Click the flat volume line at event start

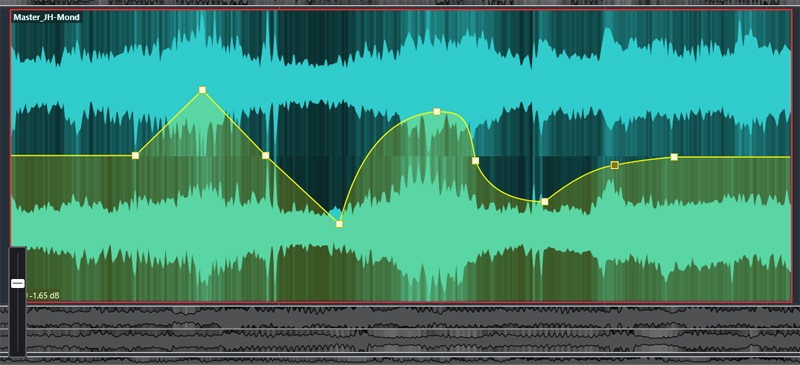71,155
